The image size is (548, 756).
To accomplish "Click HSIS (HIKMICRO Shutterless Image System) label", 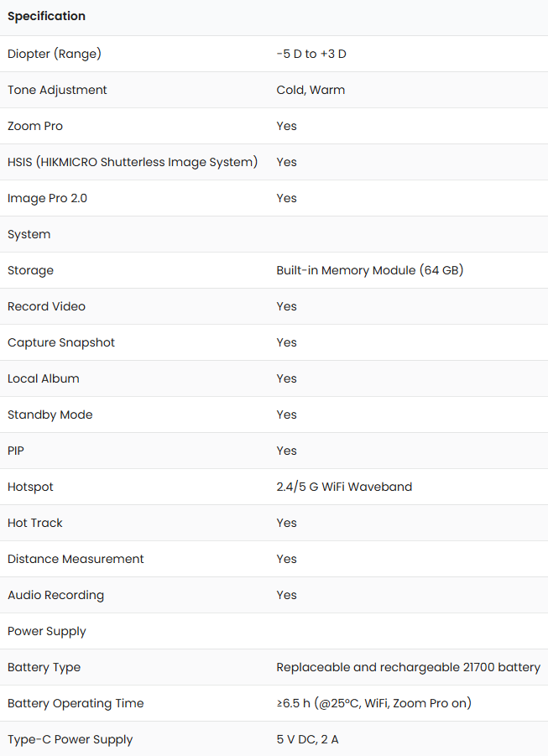I will [x=133, y=162].
